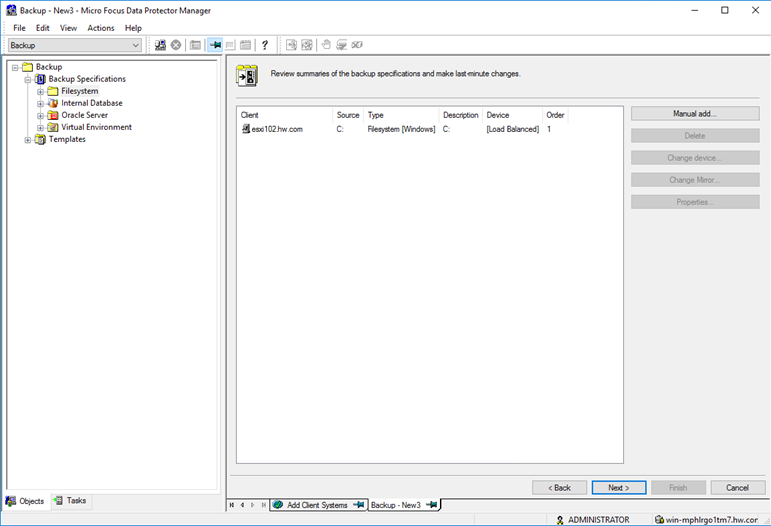The width and height of the screenshot is (771, 526).
Task: Expand the Internal Database tree node
Action: pos(40,103)
